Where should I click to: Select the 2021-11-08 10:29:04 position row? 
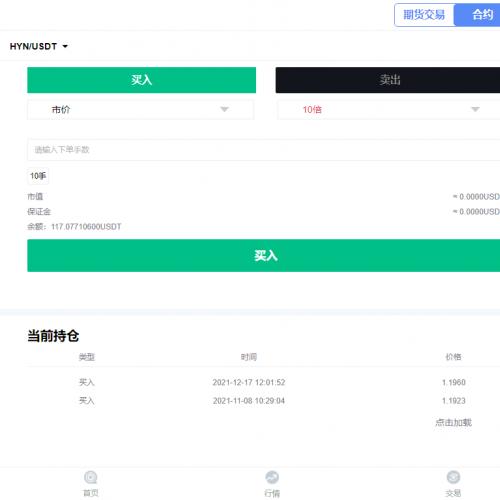[x=264, y=401]
